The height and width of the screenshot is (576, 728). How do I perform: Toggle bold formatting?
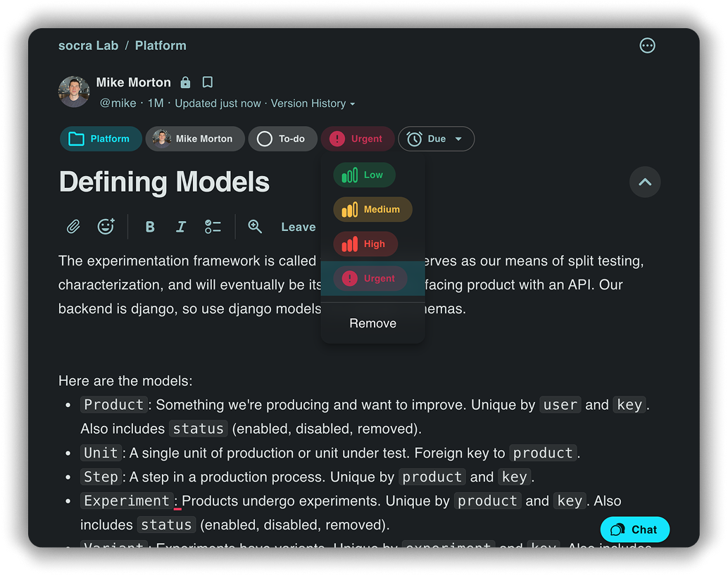click(x=149, y=227)
